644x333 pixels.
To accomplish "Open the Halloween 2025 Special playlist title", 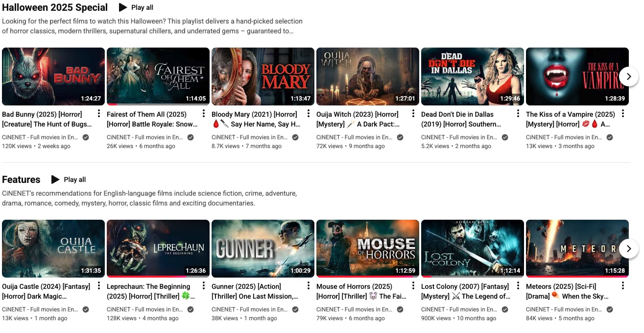I will 55,7.
